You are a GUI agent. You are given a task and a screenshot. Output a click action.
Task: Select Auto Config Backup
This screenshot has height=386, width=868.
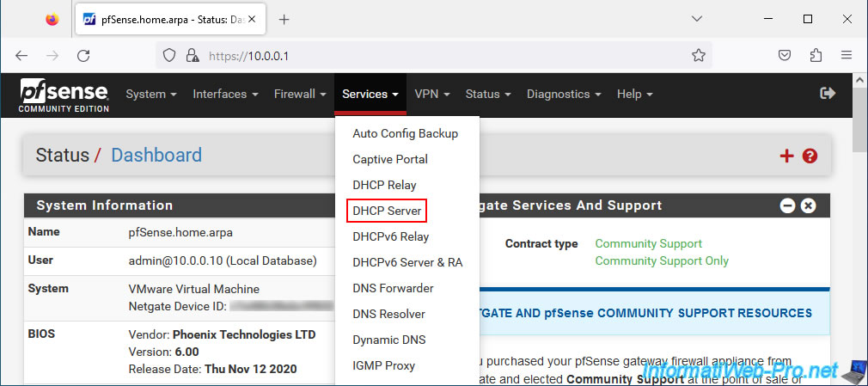tap(406, 133)
